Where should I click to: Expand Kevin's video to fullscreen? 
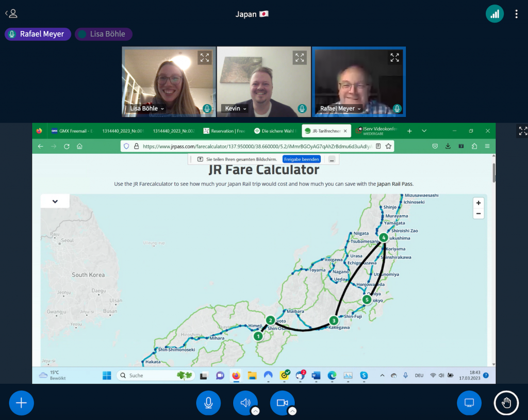[300, 58]
